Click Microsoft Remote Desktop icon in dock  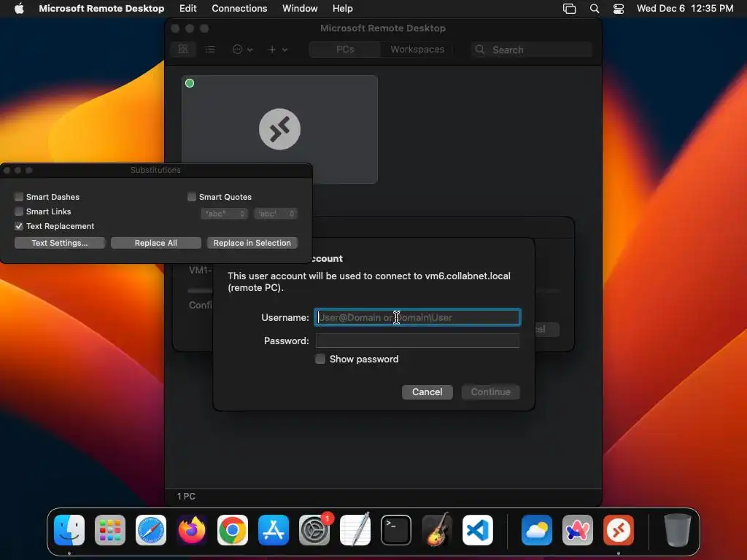click(x=619, y=530)
